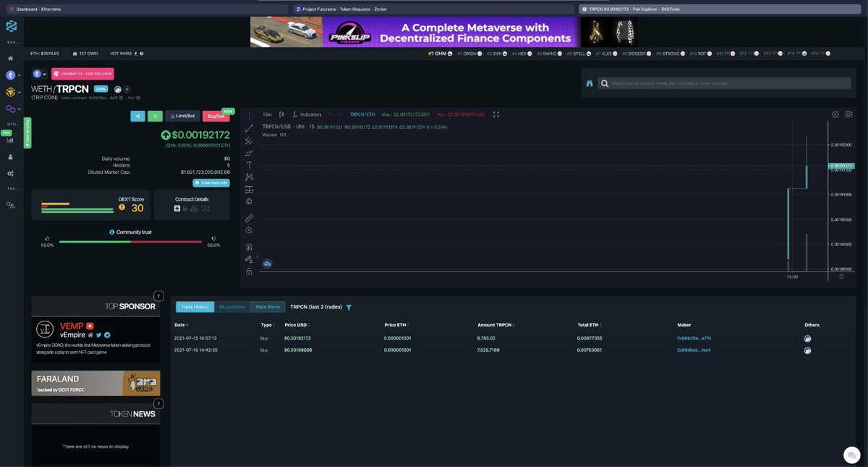Add pair to favorites with star button

point(155,116)
